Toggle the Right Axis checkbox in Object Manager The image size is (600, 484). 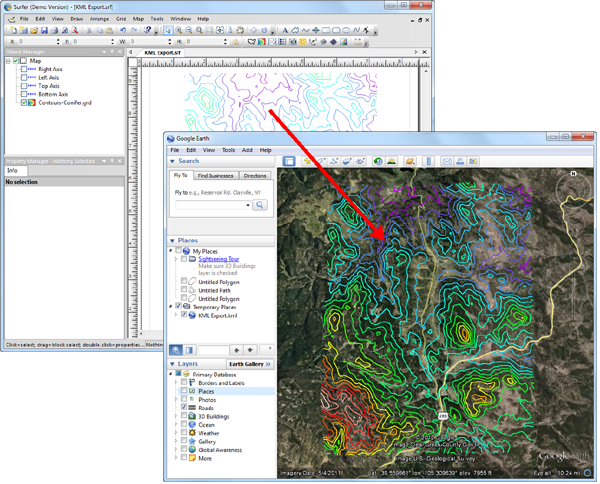(x=24, y=69)
